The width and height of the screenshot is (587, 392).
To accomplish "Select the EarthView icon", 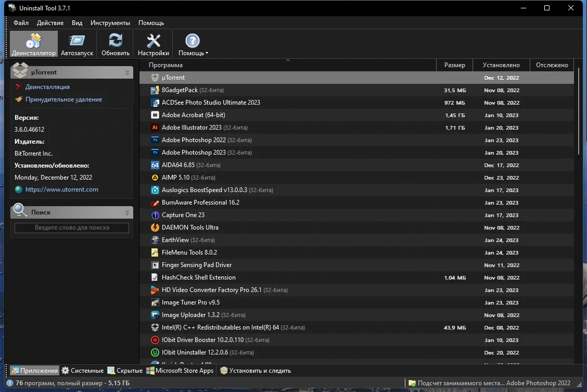I will coord(155,240).
